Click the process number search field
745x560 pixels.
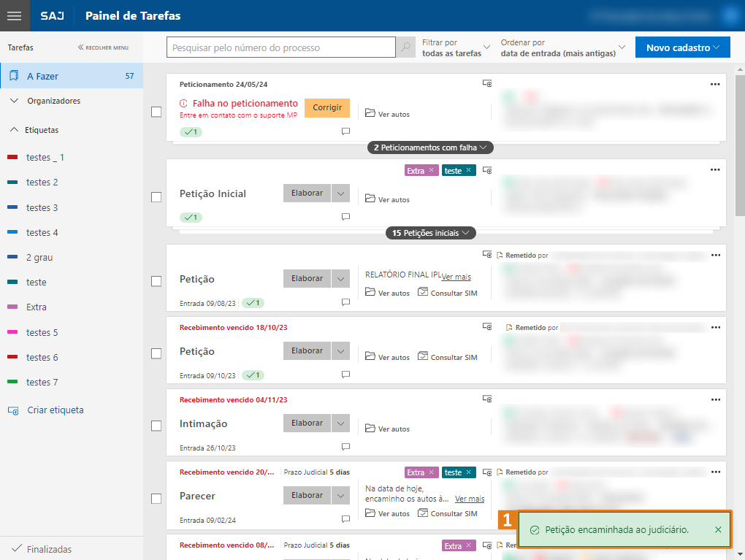pyautogui.click(x=281, y=48)
